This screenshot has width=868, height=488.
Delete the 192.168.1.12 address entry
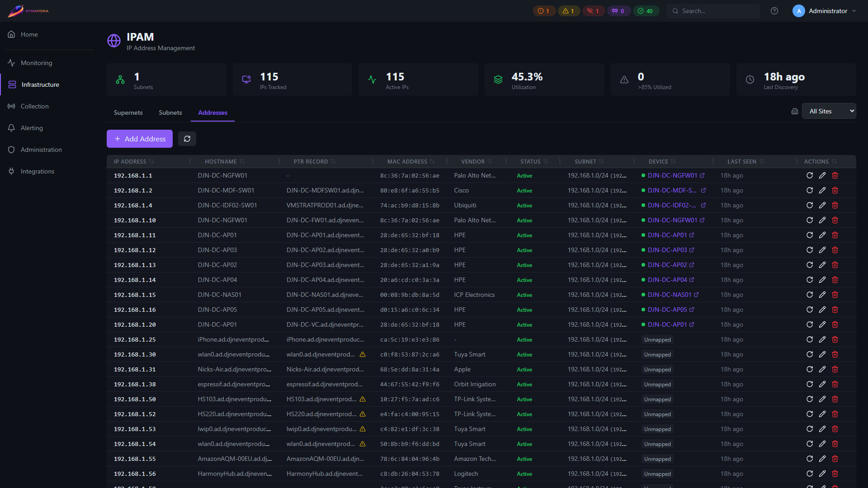pyautogui.click(x=835, y=250)
